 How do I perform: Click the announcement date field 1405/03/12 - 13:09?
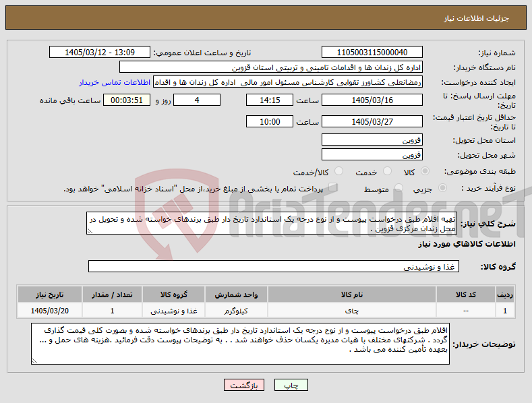click(x=100, y=53)
